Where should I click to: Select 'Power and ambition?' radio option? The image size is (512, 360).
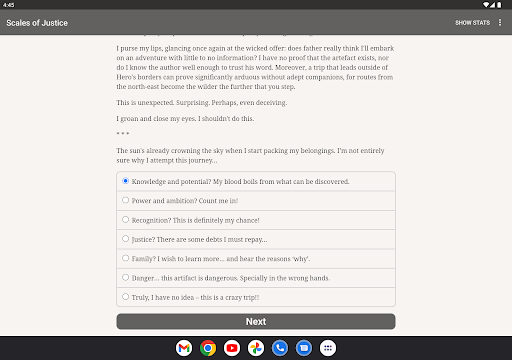pos(256,201)
